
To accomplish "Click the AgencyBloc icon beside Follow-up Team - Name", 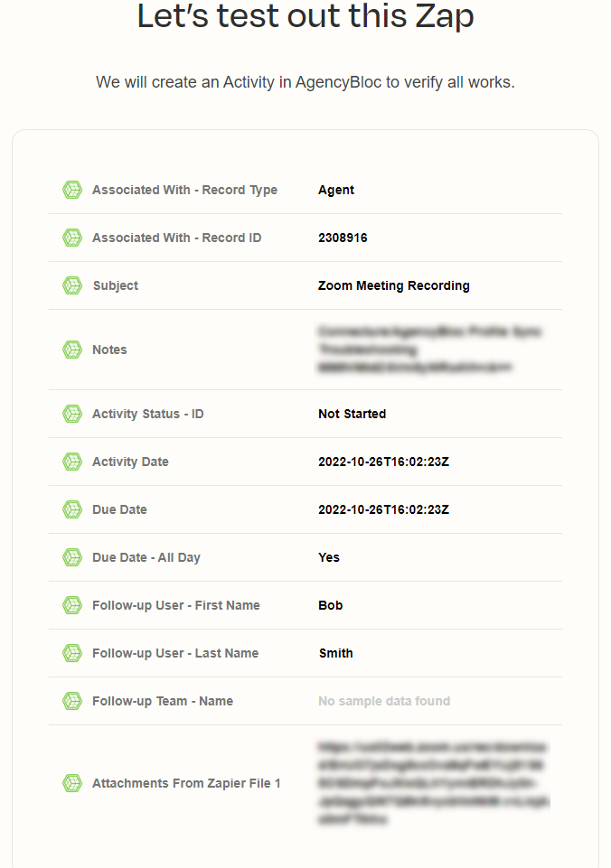I will pyautogui.click(x=72, y=701).
